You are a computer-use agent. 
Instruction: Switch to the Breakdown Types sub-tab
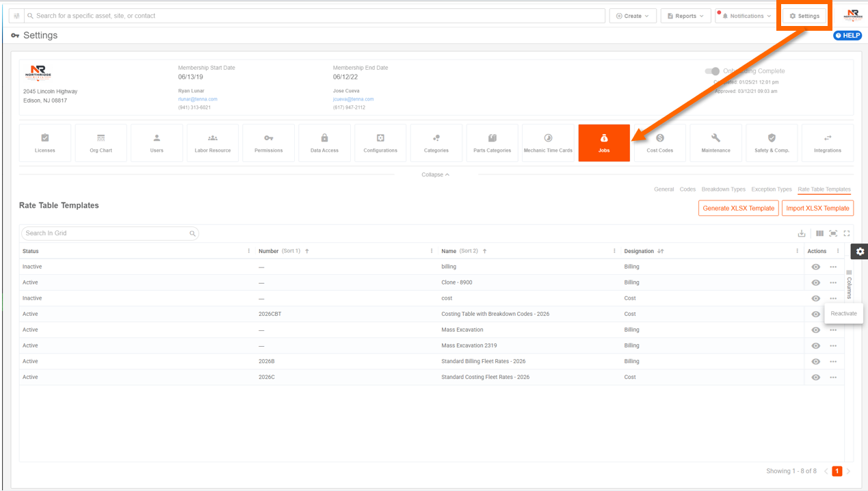(724, 189)
